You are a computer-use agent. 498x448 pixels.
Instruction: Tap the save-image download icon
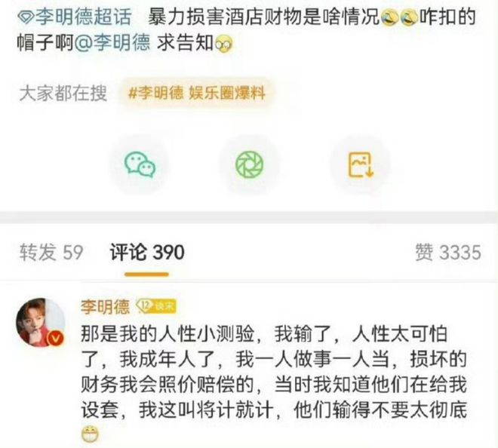coord(361,164)
